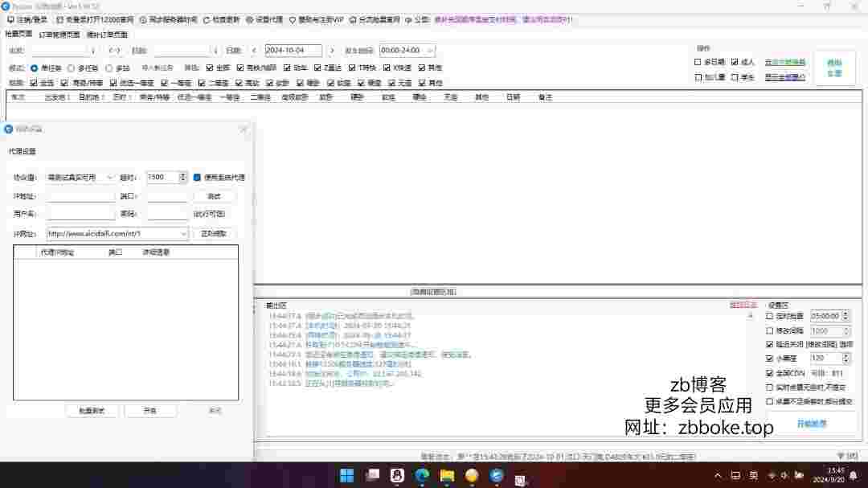868x488 pixels.
Task: Close the proxy settings dialog
Action: click(x=243, y=129)
